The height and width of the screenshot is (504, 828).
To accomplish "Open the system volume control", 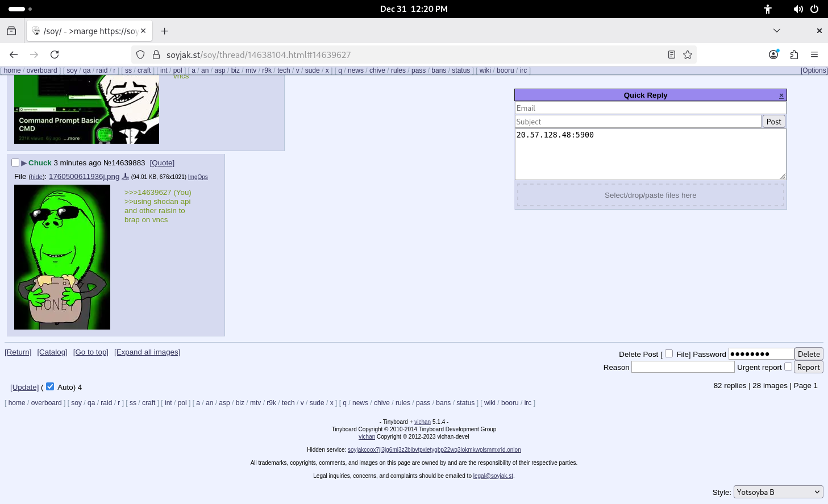I will [x=798, y=9].
